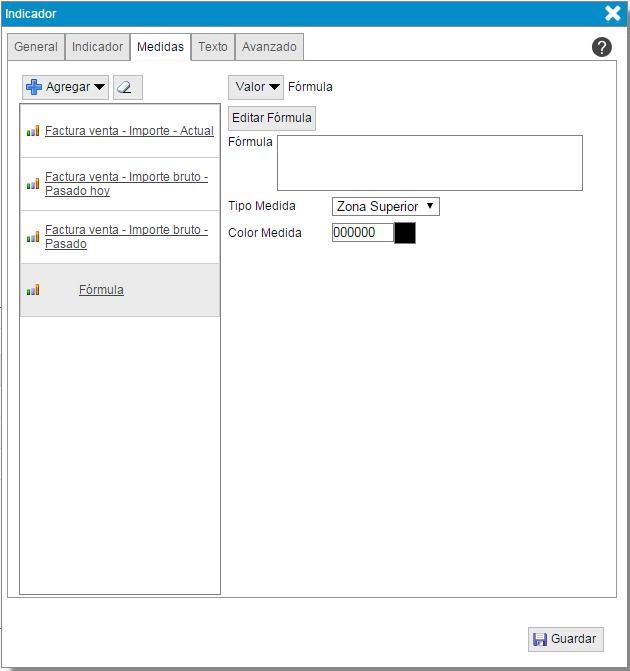Select Factura venta - Importe - Actual measure
630x671 pixels.
pyautogui.click(x=129, y=131)
